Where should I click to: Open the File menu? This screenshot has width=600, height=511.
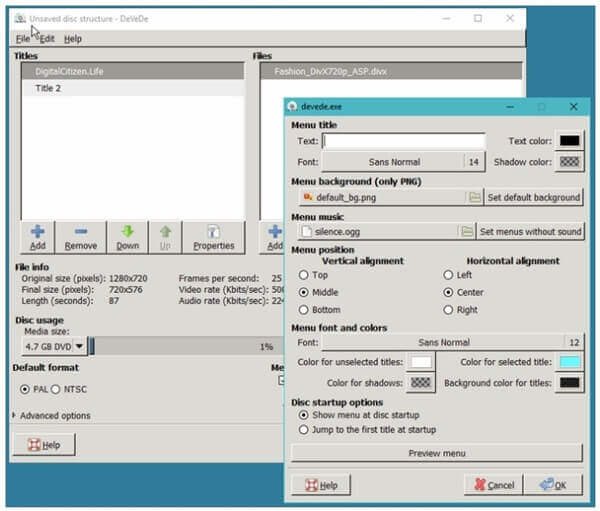pos(23,39)
